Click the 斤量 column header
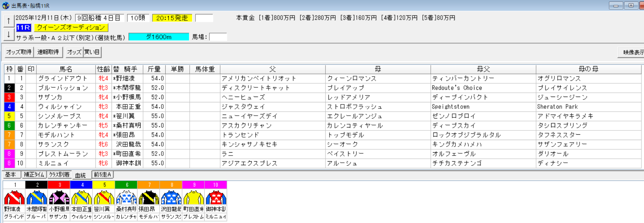 coord(154,69)
